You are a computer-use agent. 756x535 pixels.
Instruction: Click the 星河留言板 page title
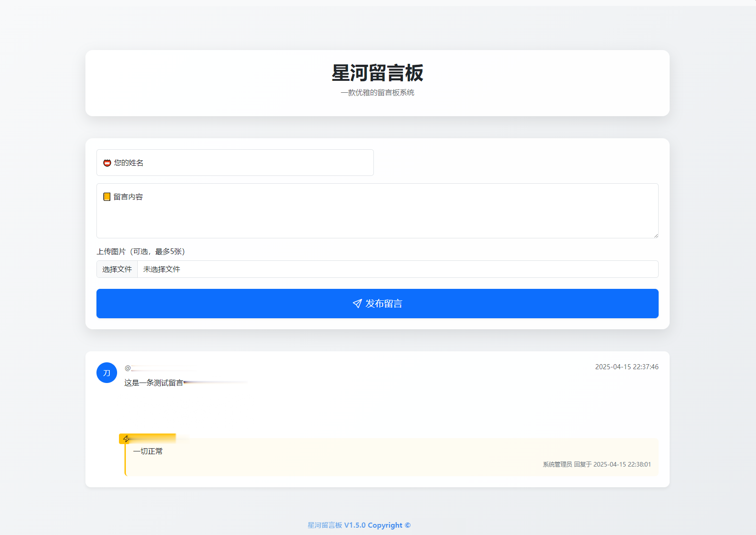click(x=377, y=73)
